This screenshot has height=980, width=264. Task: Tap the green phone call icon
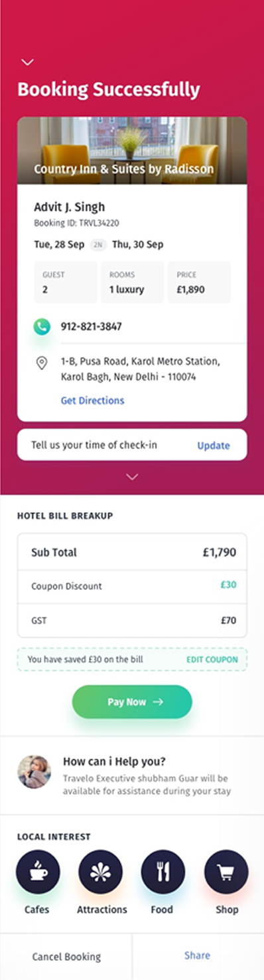[42, 326]
